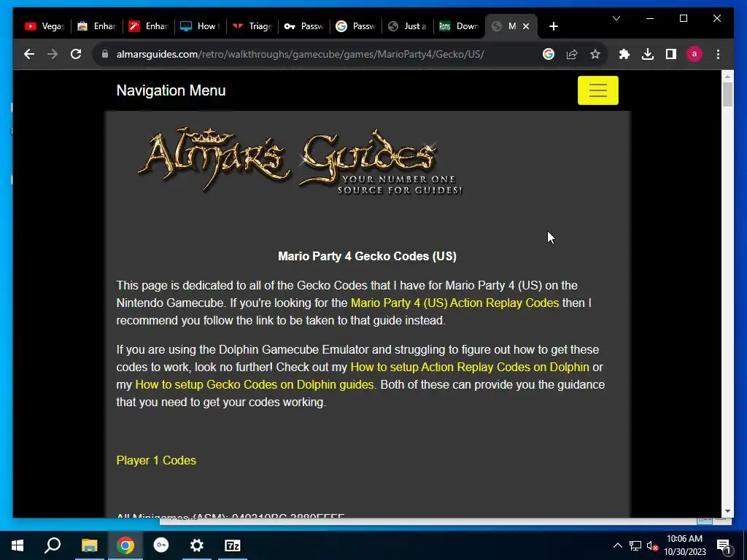Screen dimensions: 747x560
Task: Open 7-Zip from the taskbar
Action: click(233, 545)
